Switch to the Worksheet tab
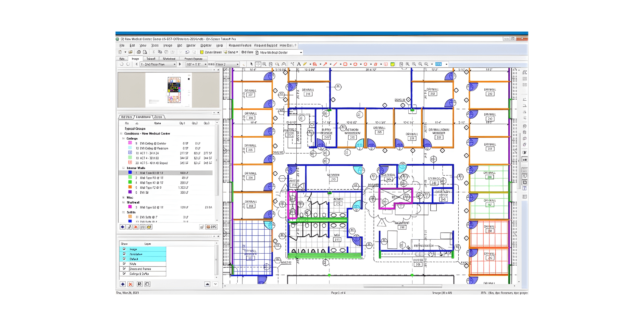The image size is (644, 326). coord(169,59)
